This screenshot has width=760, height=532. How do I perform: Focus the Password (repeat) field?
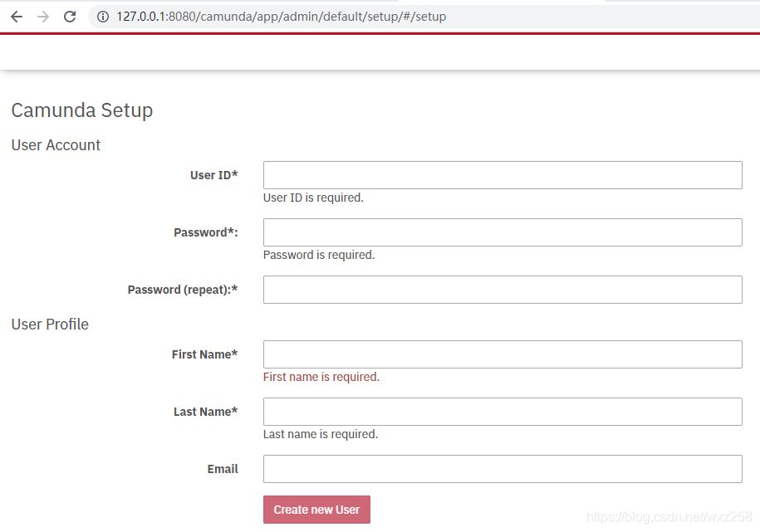503,290
